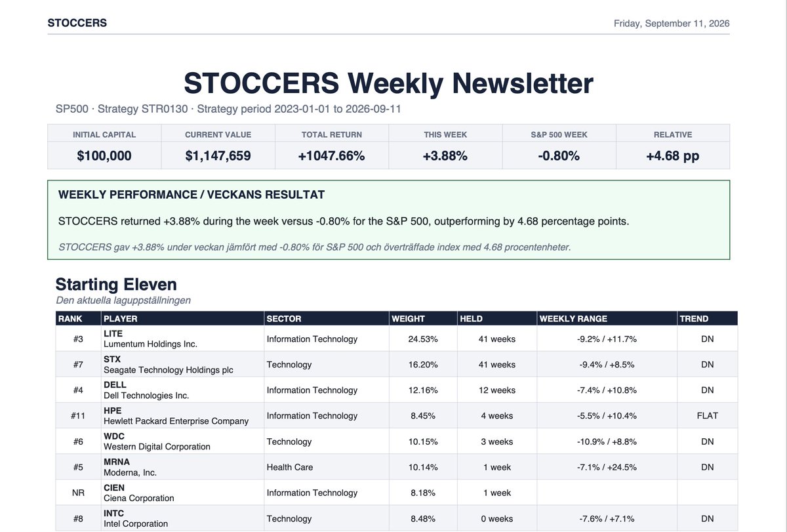The image size is (787, 532).
Task: Click the STX ticker symbol
Action: coord(112,359)
